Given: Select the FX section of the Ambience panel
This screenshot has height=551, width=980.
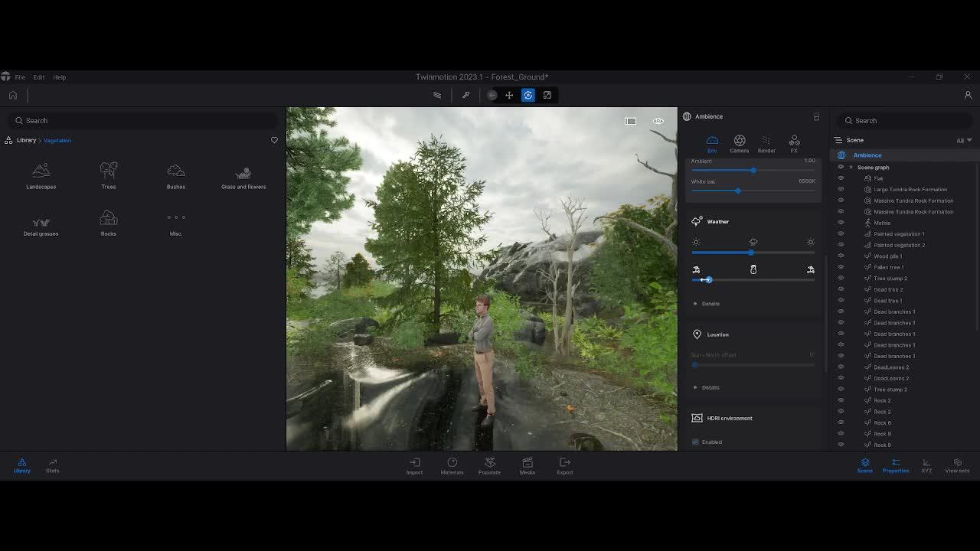Looking at the screenshot, I should pyautogui.click(x=794, y=142).
